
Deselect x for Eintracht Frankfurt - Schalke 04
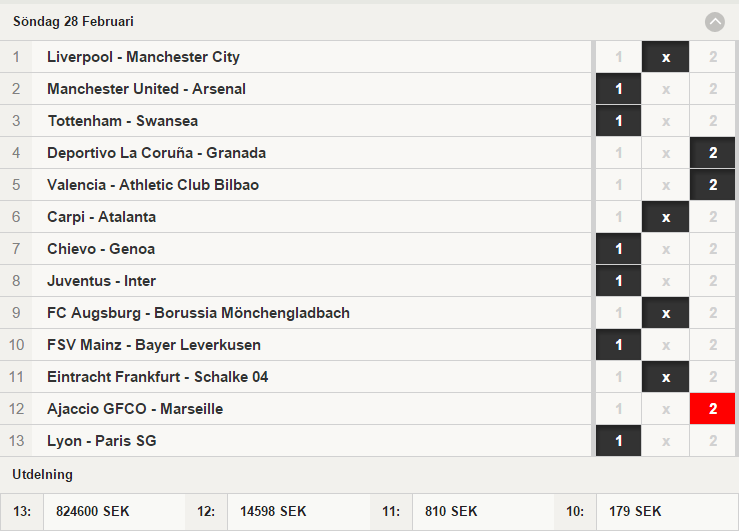(x=665, y=377)
